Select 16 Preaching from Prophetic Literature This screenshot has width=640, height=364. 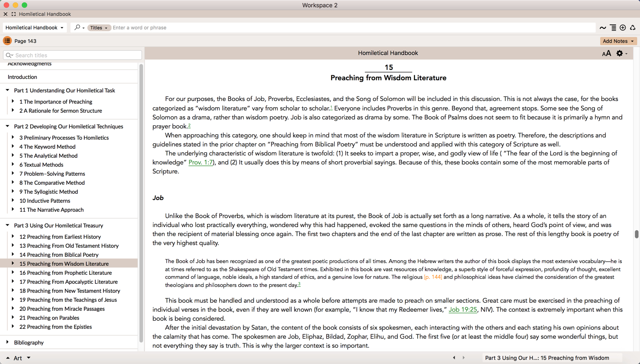[x=65, y=273]
